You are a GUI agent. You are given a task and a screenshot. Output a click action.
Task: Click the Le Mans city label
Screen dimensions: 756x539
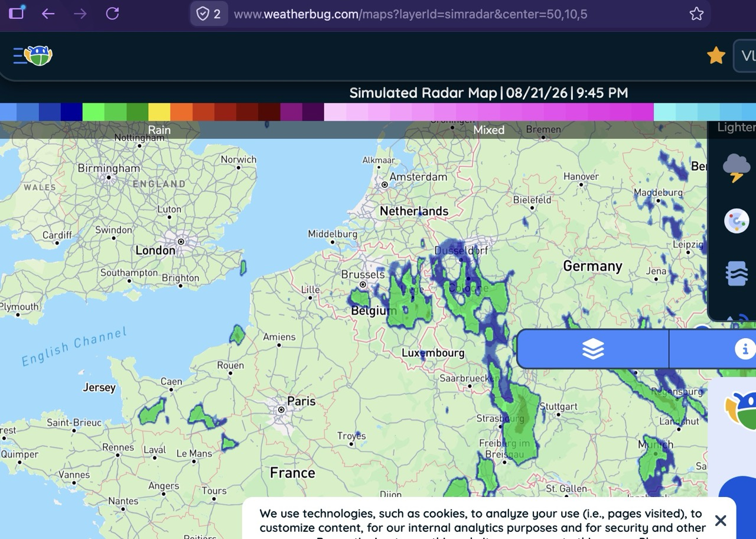pyautogui.click(x=194, y=454)
